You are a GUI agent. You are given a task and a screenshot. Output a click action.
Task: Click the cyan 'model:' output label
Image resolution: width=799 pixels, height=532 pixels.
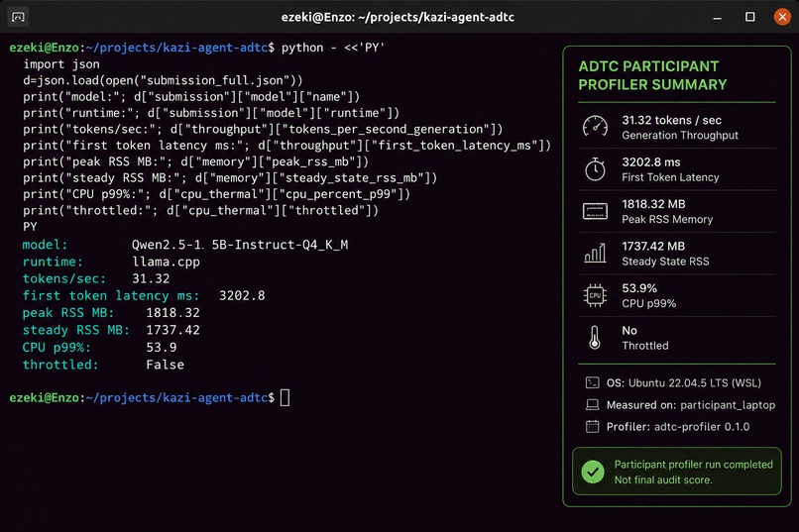coord(45,245)
